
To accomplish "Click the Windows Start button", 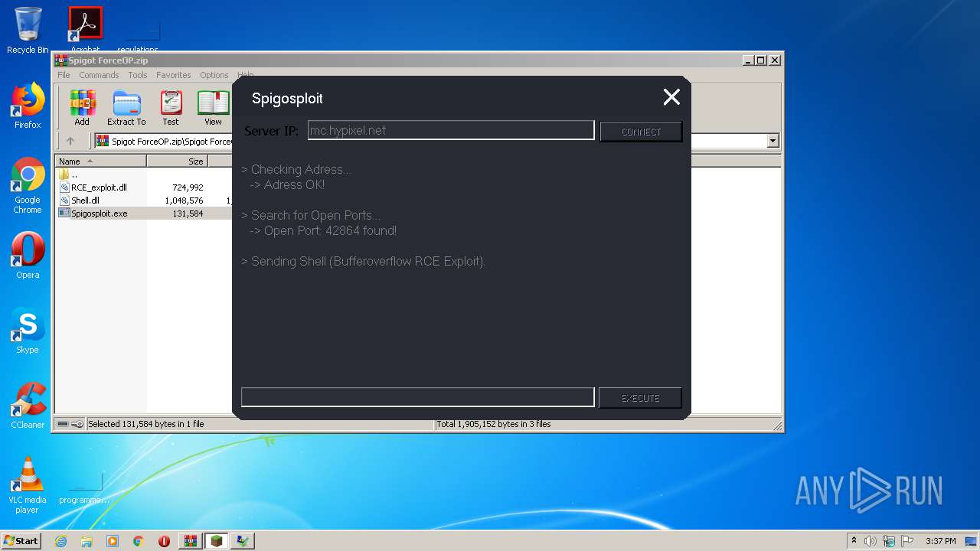I will 21,540.
